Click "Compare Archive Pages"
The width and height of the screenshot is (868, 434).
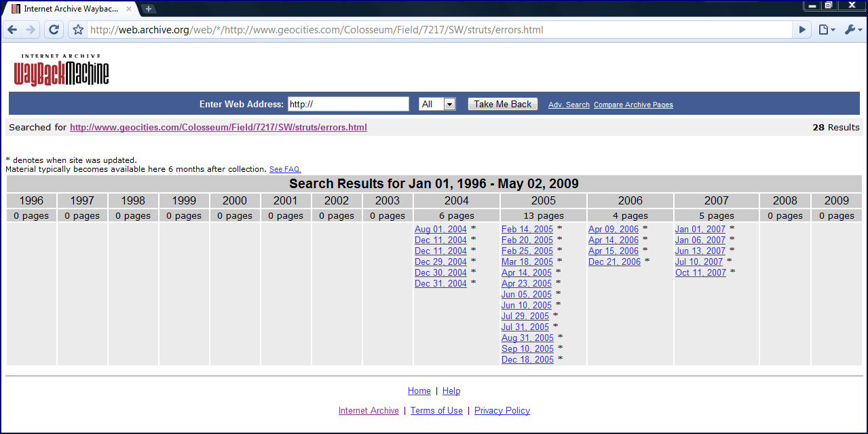coord(633,105)
